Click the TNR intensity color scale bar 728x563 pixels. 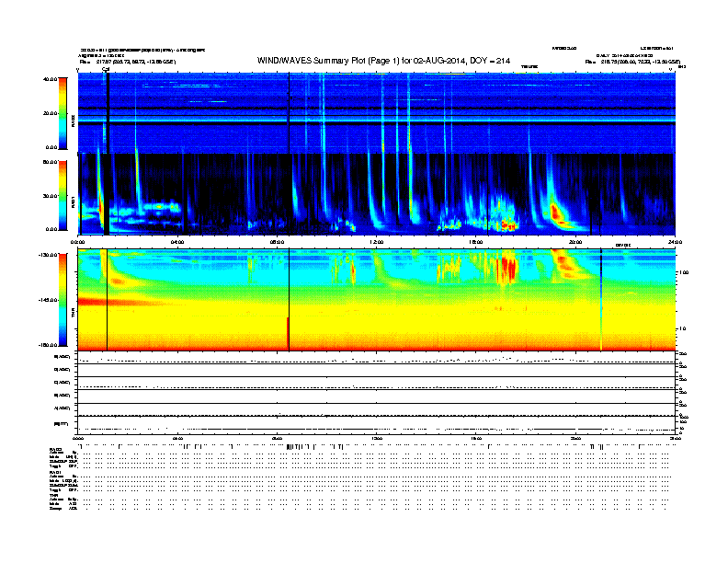click(x=63, y=300)
